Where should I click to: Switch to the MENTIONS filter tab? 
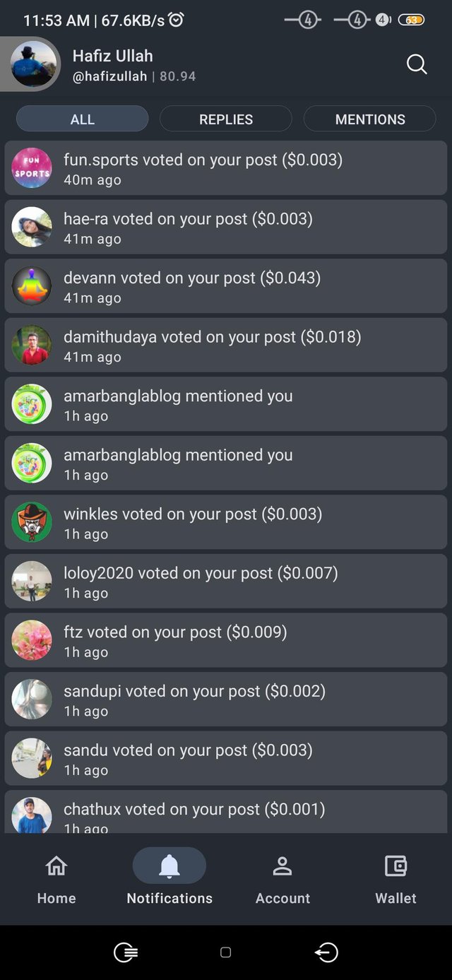[370, 119]
